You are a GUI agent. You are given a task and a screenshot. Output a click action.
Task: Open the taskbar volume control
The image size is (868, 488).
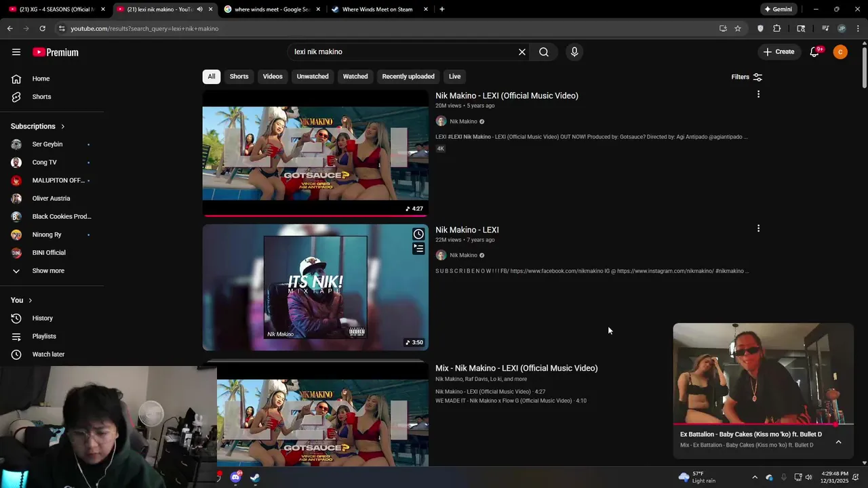[808, 477]
